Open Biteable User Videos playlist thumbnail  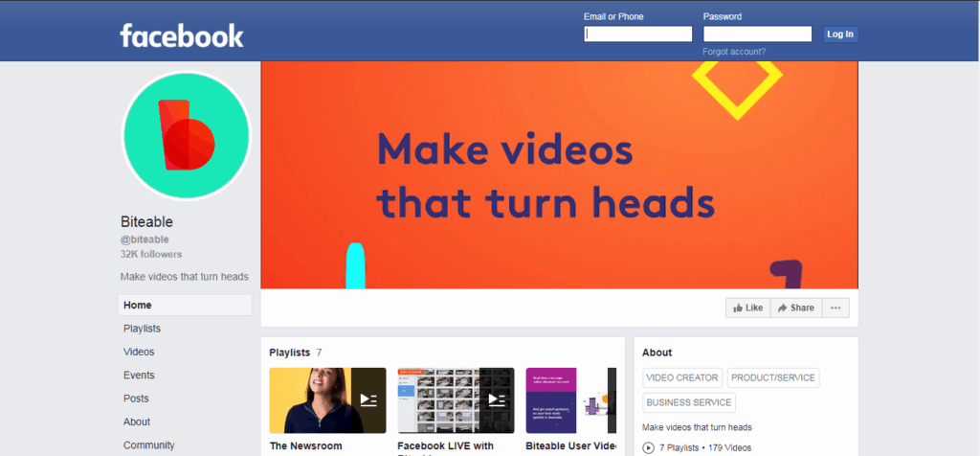click(571, 400)
